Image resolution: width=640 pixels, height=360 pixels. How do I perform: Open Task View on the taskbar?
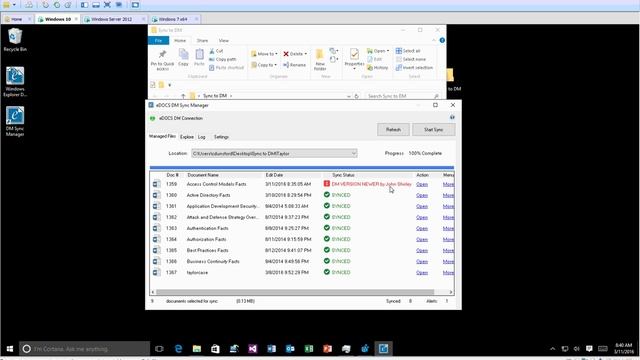point(159,349)
